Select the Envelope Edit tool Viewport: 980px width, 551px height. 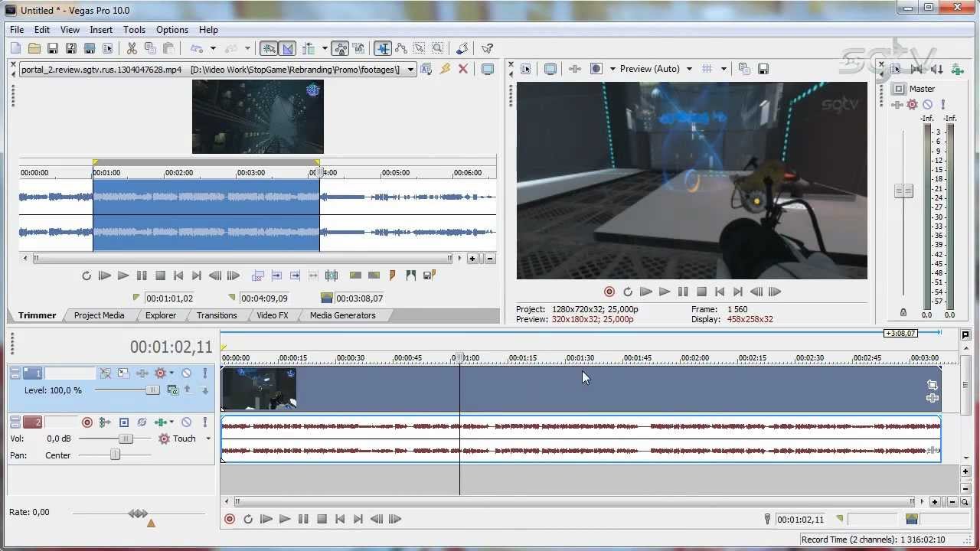(x=401, y=48)
